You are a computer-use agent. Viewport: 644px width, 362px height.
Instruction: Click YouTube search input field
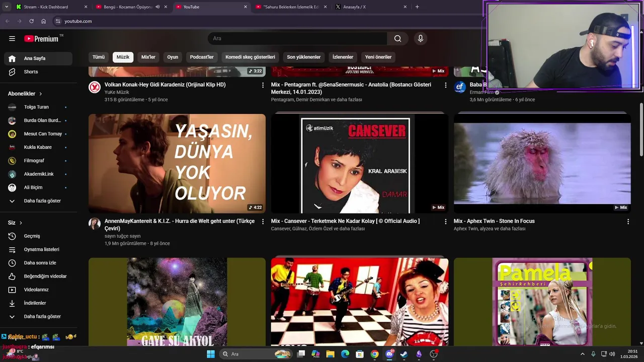(297, 39)
